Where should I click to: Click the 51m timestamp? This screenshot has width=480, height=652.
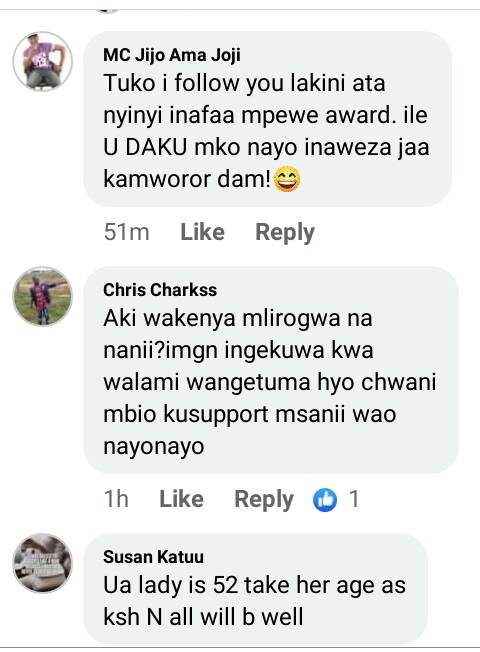126,232
